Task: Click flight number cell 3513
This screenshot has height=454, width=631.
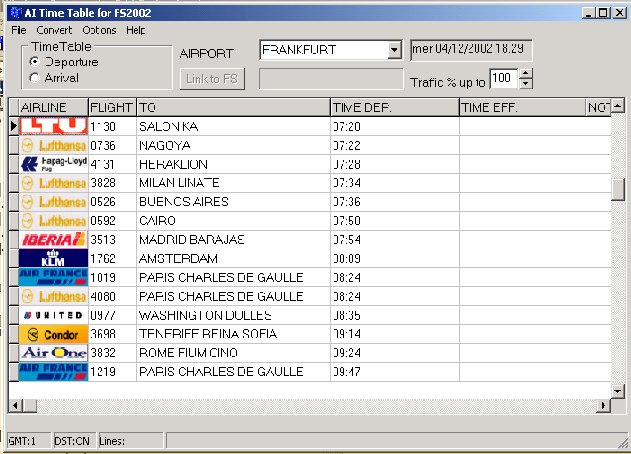Action: [112, 239]
